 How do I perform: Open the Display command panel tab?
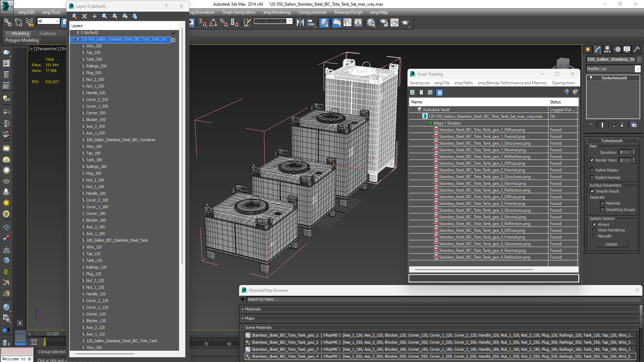(x=627, y=49)
